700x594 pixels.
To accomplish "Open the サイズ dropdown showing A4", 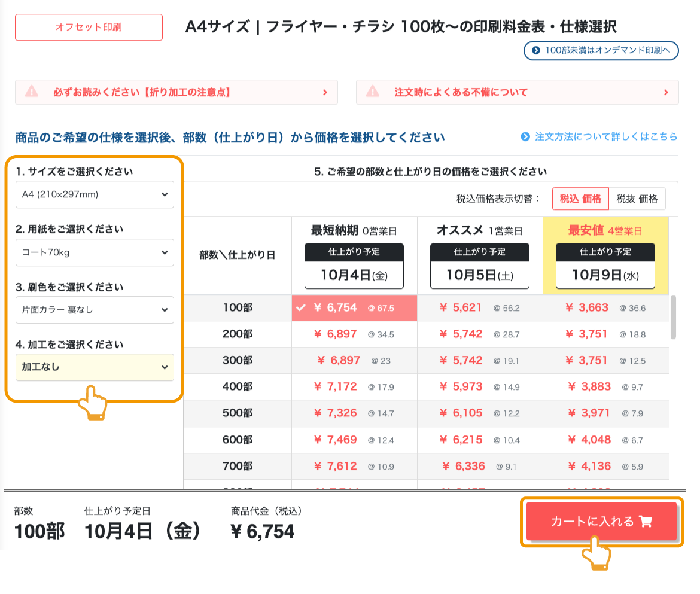I will (x=95, y=194).
